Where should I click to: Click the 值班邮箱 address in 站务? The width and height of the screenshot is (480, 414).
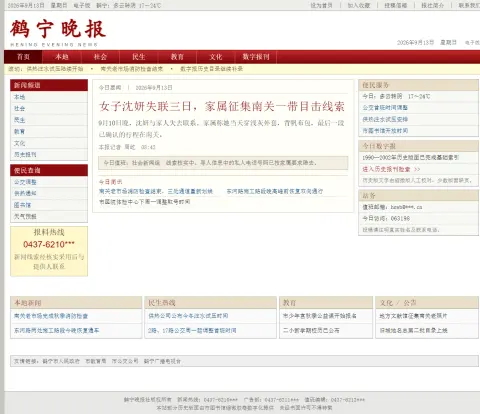point(392,207)
